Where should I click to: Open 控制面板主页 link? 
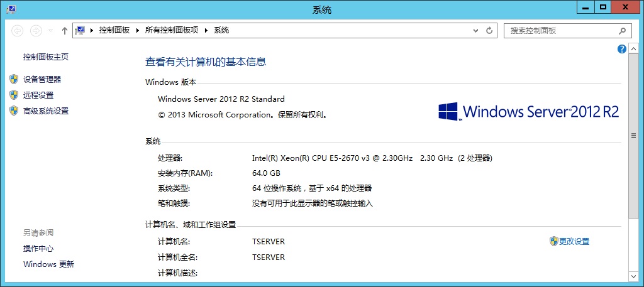[x=46, y=57]
